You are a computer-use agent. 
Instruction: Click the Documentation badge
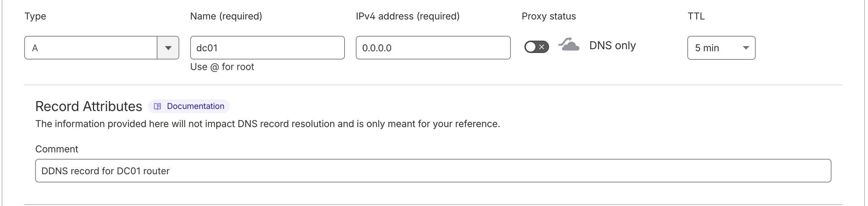(189, 106)
